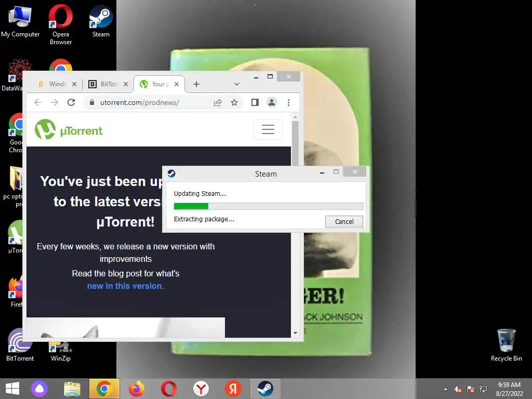
Task: Open the pc optimizer folder on the desktop
Action: tap(14, 187)
